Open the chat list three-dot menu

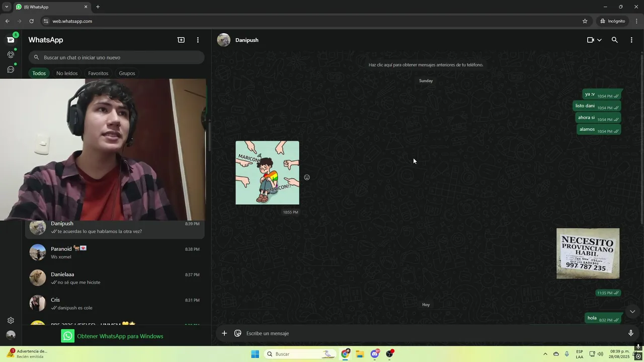[198, 40]
